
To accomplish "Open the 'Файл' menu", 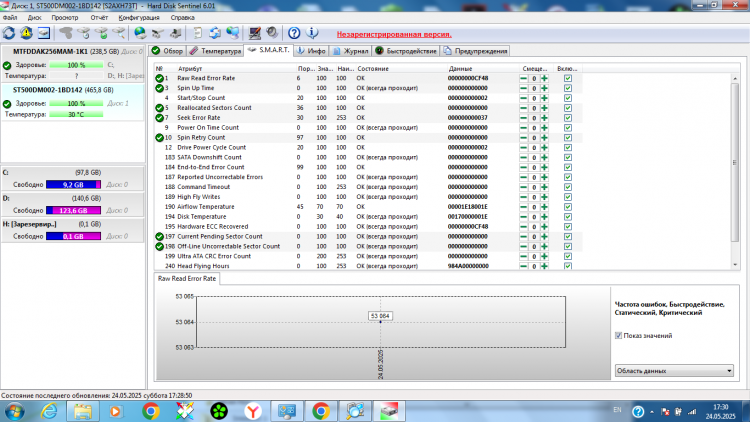I will [x=10, y=18].
